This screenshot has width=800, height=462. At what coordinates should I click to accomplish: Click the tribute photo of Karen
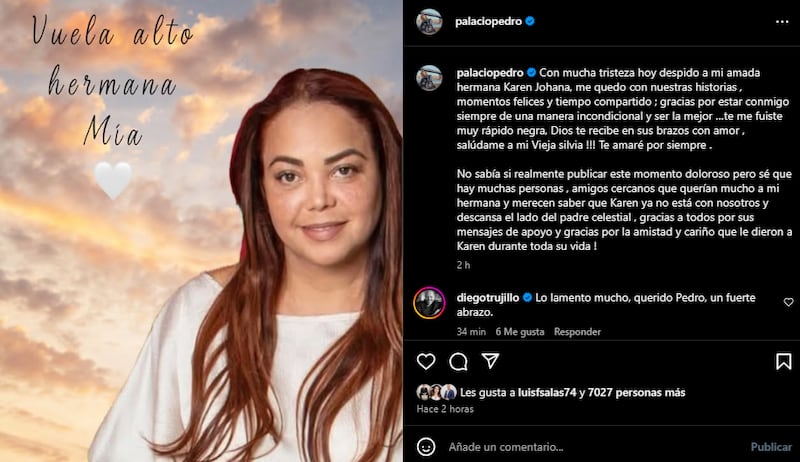pos(201,231)
